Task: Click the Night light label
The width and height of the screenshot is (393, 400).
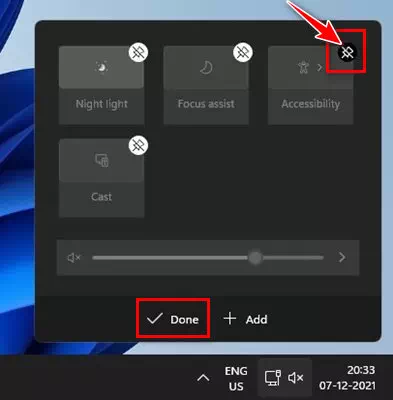Action: tap(102, 104)
